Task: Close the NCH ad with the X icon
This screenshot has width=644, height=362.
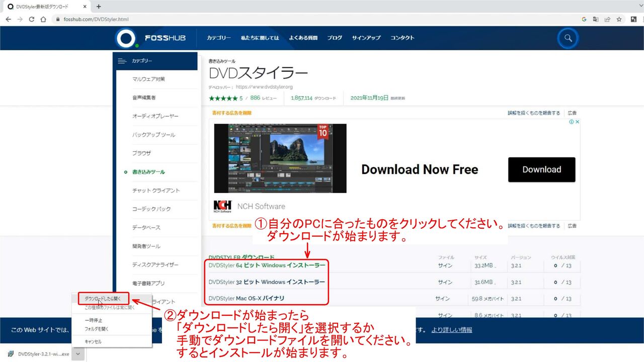Action: pos(577,122)
